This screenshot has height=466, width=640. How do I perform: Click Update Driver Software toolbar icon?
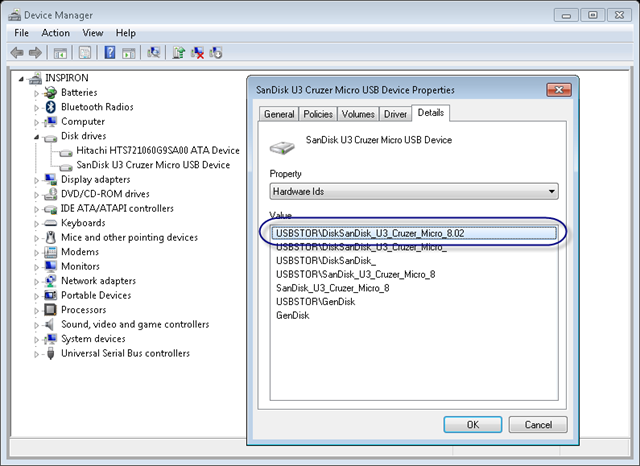(x=178, y=53)
